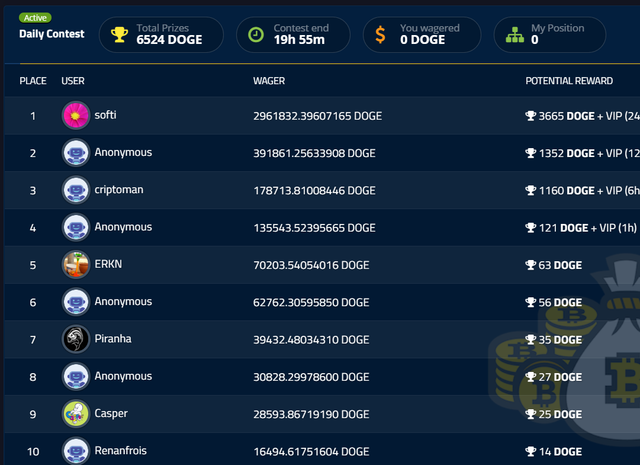The image size is (640, 465).
Task: Open Casper's ghost avatar
Action: tap(76, 414)
